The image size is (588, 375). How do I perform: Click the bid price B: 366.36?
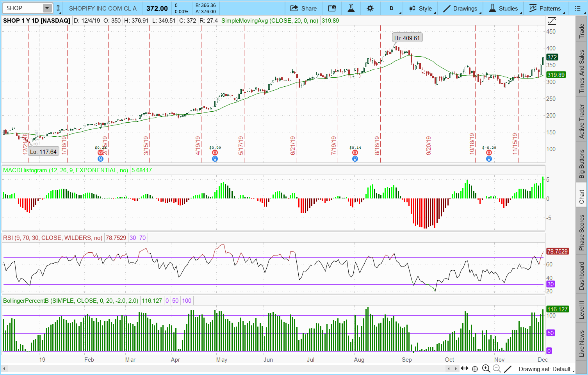[206, 5]
